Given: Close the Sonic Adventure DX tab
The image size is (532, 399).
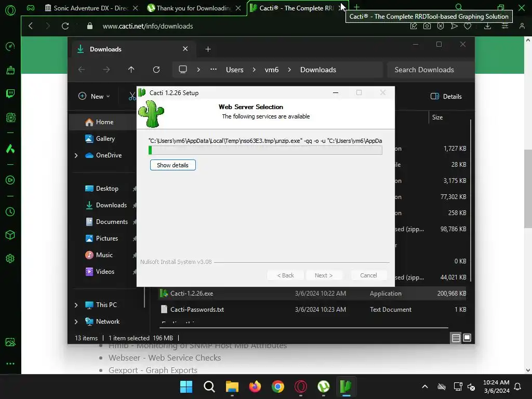Looking at the screenshot, I should pyautogui.click(x=136, y=8).
